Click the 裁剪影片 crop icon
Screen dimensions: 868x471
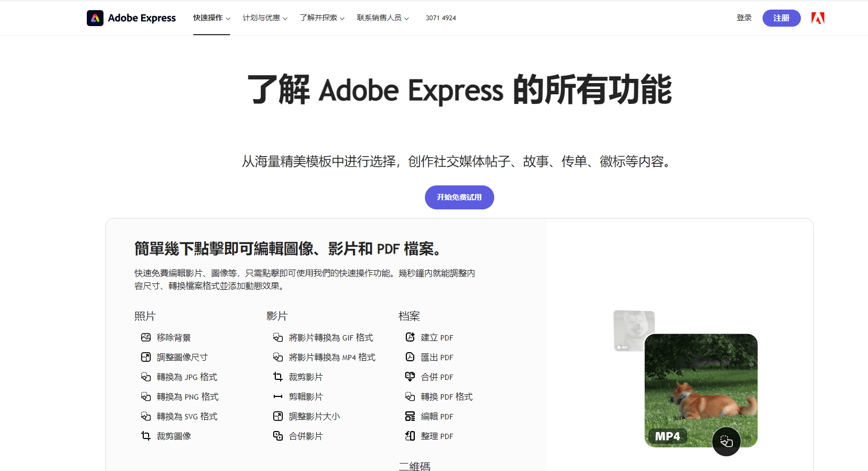pos(278,377)
